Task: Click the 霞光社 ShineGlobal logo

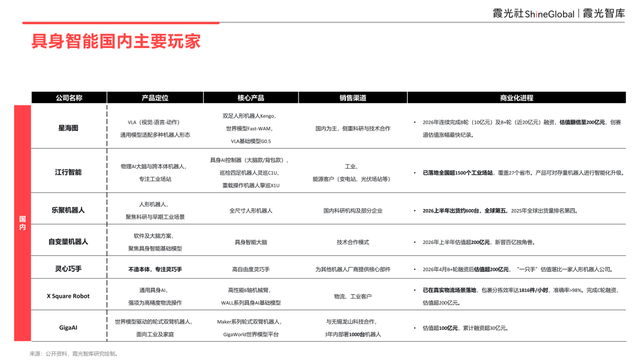Action: click(x=533, y=13)
